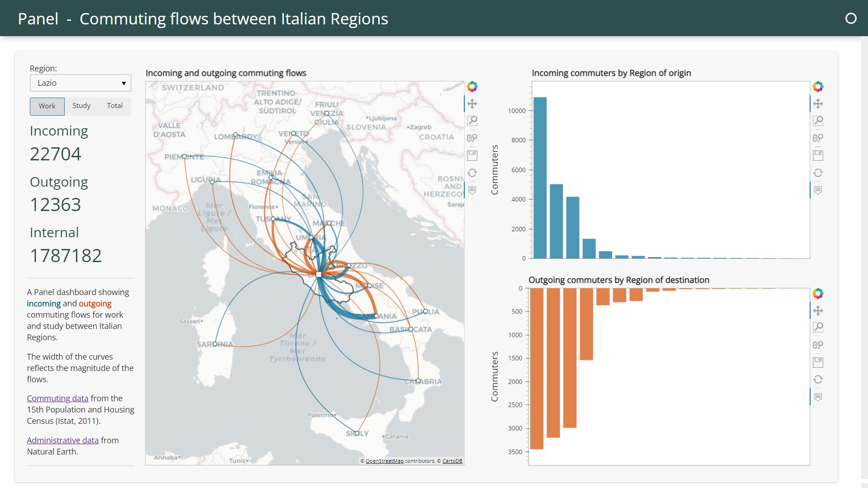Screen dimensions: 868x488
Task: Select the Total tab
Action: (115, 106)
